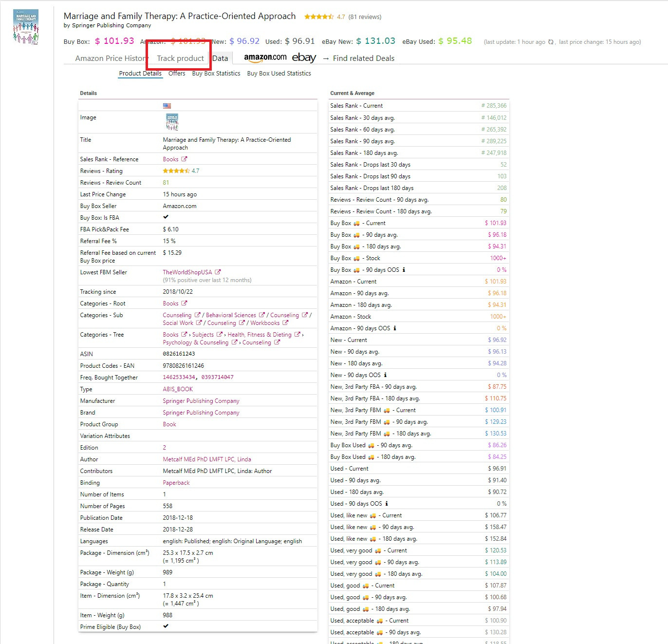Click the eBay New price $ 131.03

[376, 41]
